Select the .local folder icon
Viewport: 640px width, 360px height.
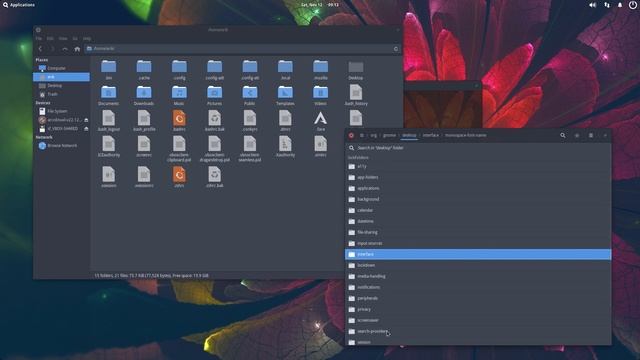[x=285, y=67]
